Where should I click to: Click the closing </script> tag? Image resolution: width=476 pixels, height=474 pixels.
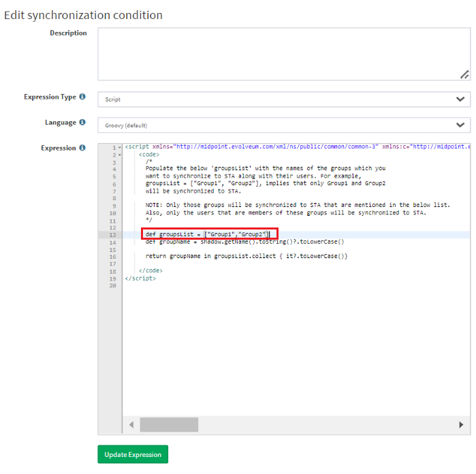click(140, 278)
